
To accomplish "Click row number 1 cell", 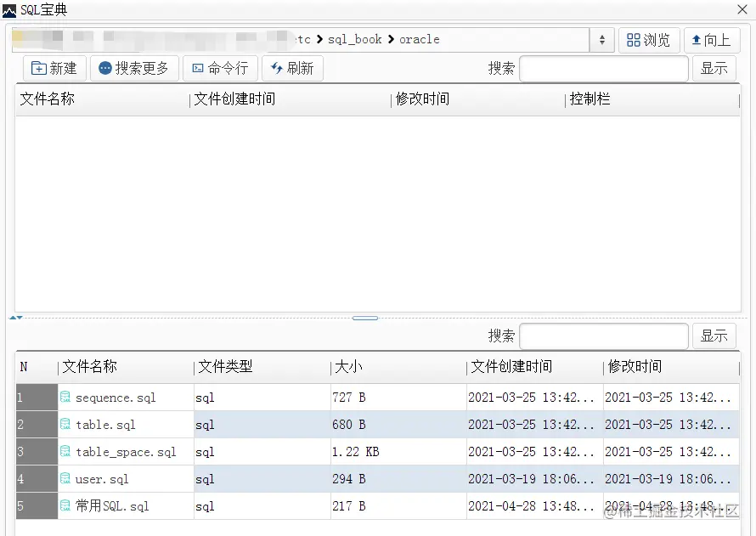I will [x=37, y=398].
